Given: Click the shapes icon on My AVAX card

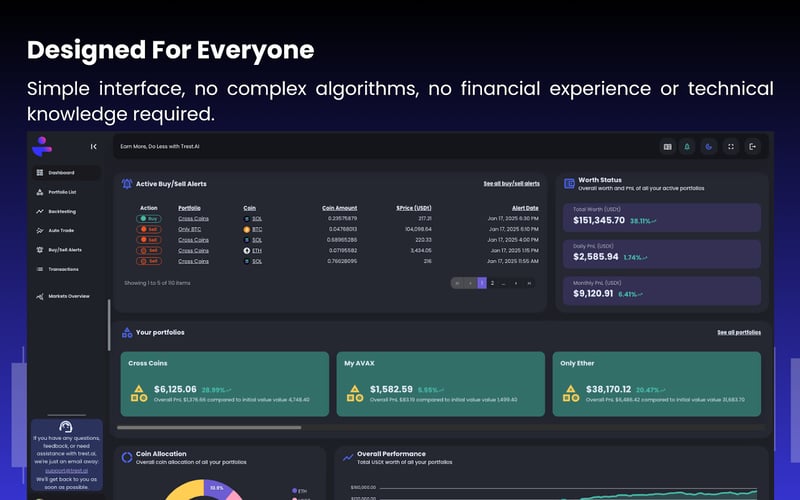Looking at the screenshot, I should tap(355, 394).
